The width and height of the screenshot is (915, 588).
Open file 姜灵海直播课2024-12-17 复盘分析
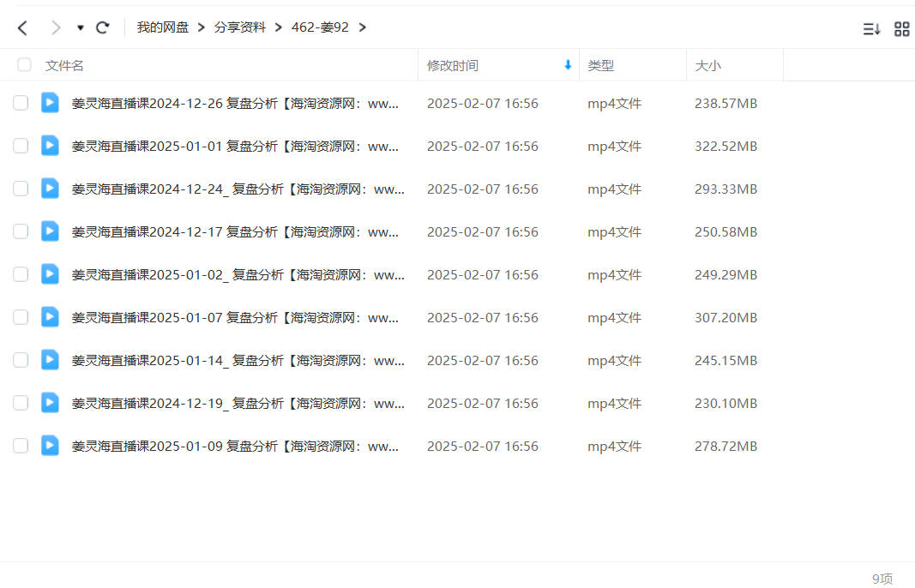(x=235, y=232)
